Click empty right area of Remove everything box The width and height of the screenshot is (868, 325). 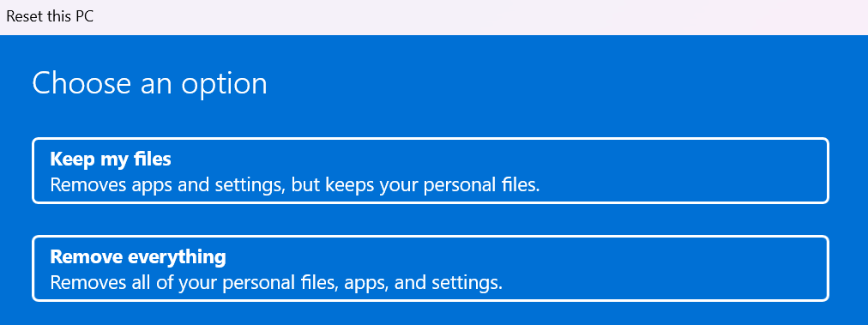click(x=664, y=268)
